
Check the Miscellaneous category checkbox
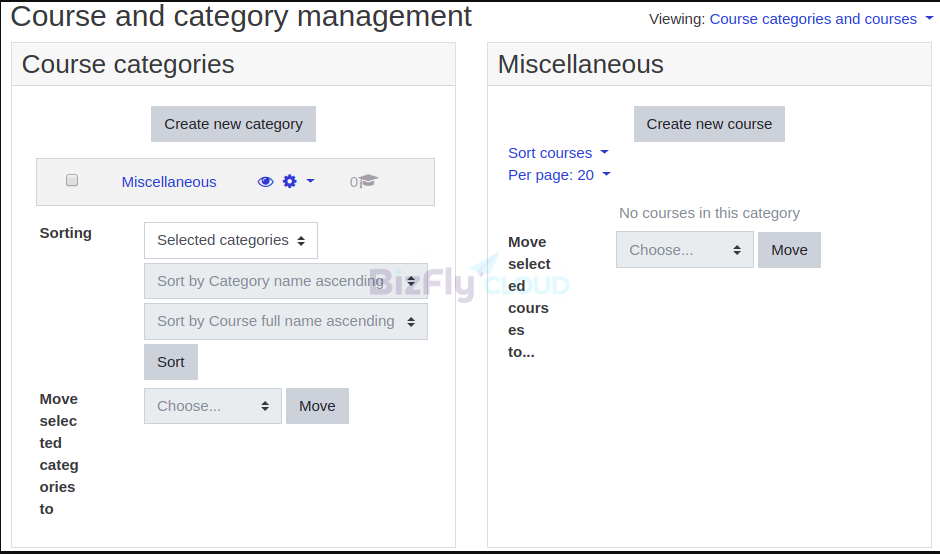[x=72, y=180]
